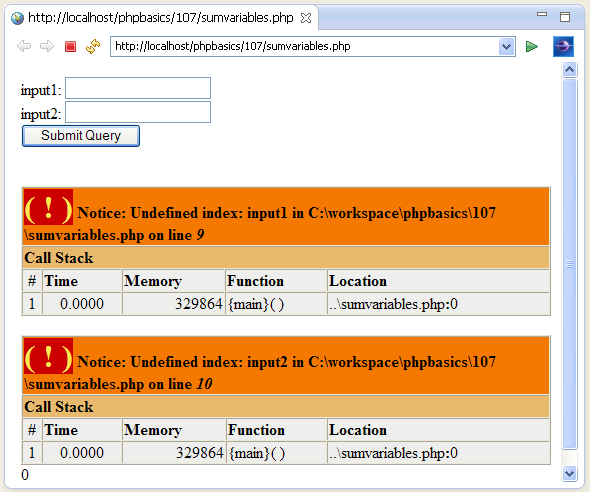The width and height of the screenshot is (590, 492).
Task: Click the URL address bar text
Action: tap(233, 46)
